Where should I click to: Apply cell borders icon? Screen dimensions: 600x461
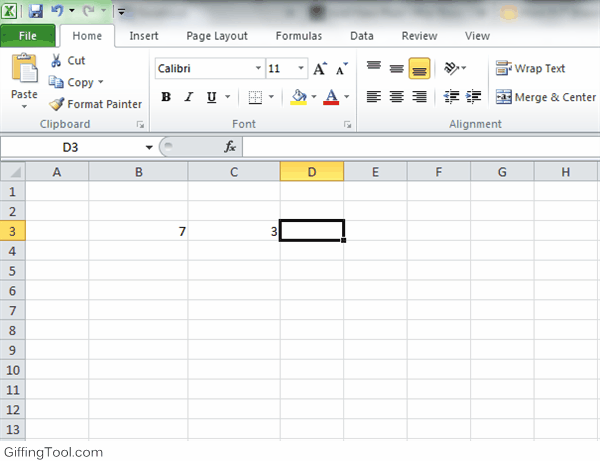[x=255, y=97]
